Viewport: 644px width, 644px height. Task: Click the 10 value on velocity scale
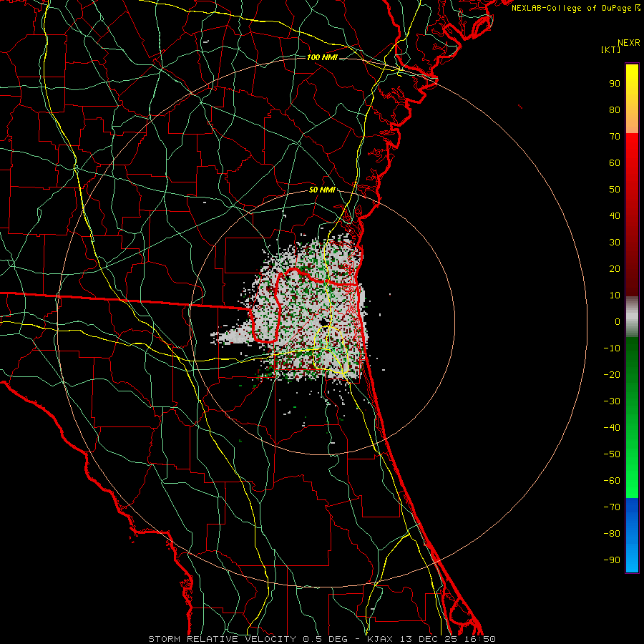[x=615, y=296]
